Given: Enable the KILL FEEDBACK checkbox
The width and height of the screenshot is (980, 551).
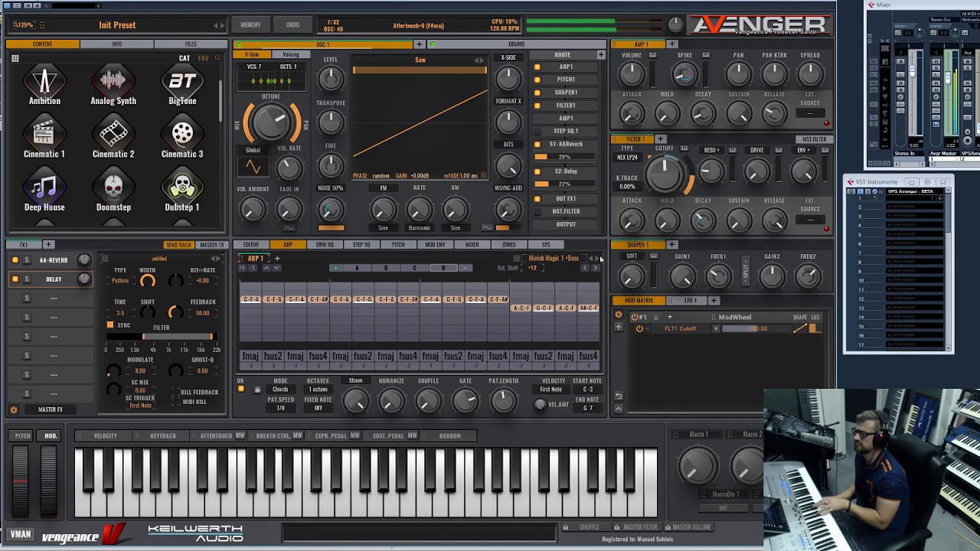Looking at the screenshot, I should [x=176, y=392].
